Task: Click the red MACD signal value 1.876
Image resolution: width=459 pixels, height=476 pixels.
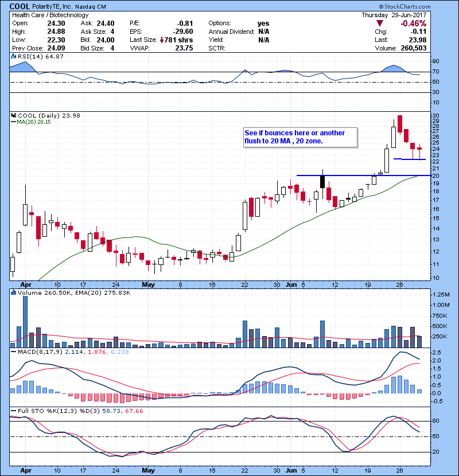Action: (97, 352)
